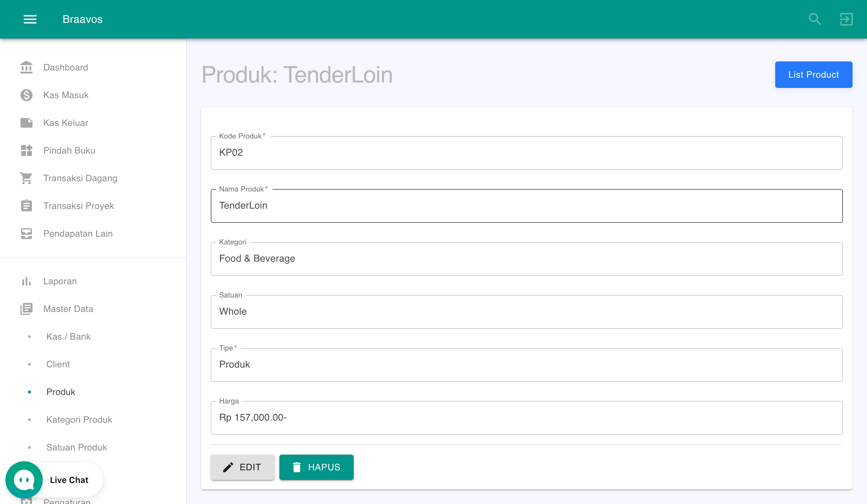Viewport: 867px width, 504px height.
Task: Select Satuan Produk submenu item
Action: (x=76, y=447)
